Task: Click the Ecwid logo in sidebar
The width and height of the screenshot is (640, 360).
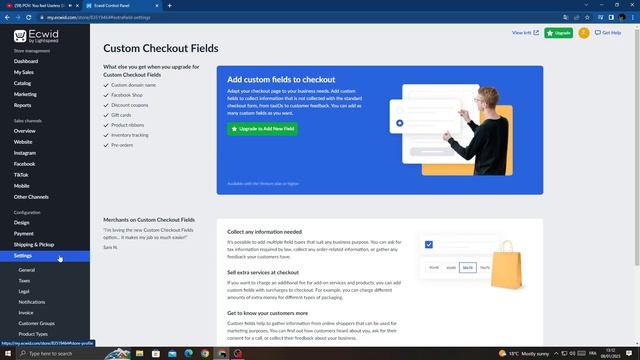Action: tap(36, 36)
